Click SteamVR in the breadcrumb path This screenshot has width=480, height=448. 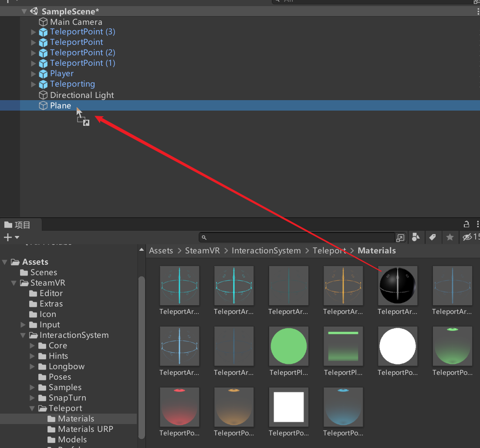click(x=202, y=251)
